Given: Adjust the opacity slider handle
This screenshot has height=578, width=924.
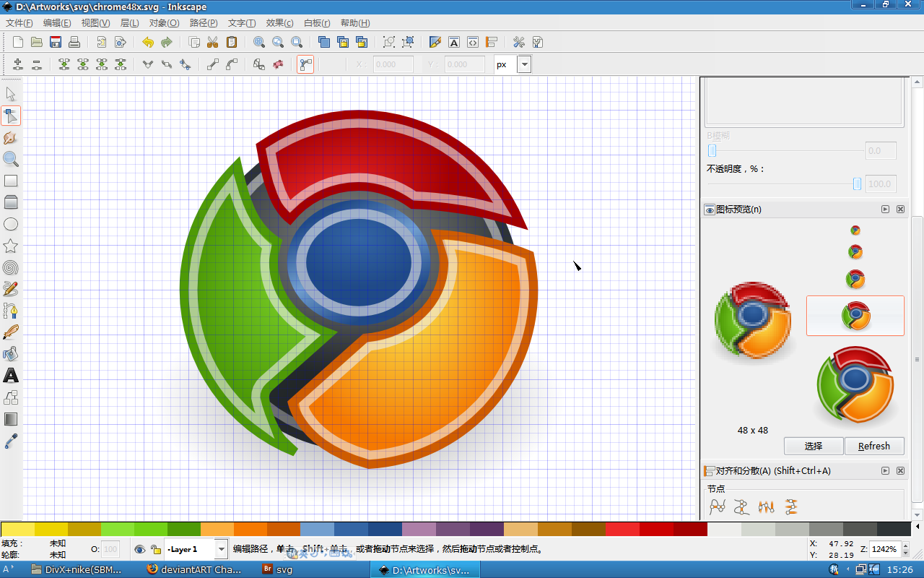Looking at the screenshot, I should [x=857, y=184].
